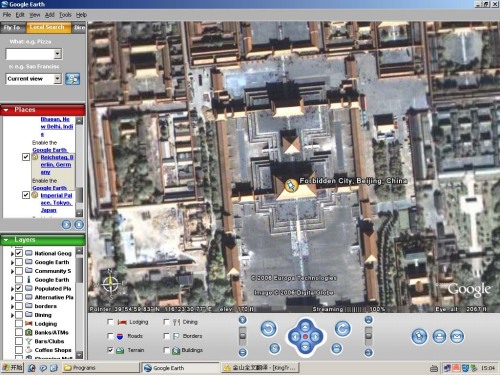Click the add placemark pushpin icon
500x375 pixels.
click(419, 336)
